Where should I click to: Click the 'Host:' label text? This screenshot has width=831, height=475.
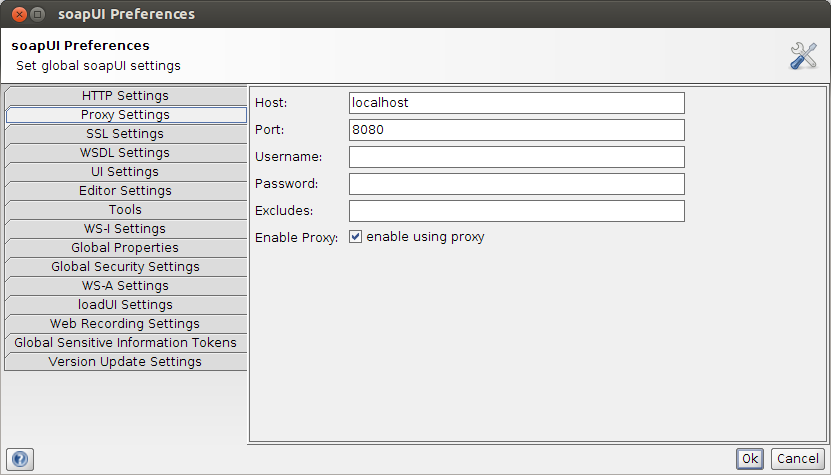tap(271, 103)
